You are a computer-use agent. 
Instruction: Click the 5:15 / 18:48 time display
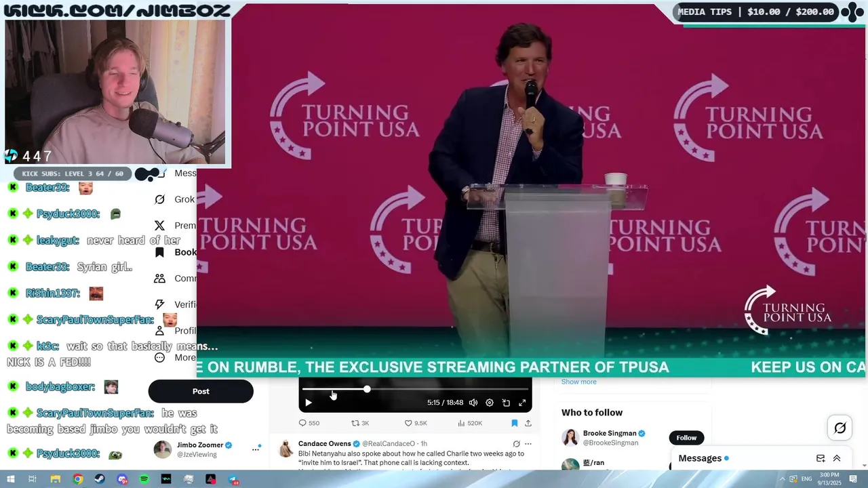tap(445, 403)
